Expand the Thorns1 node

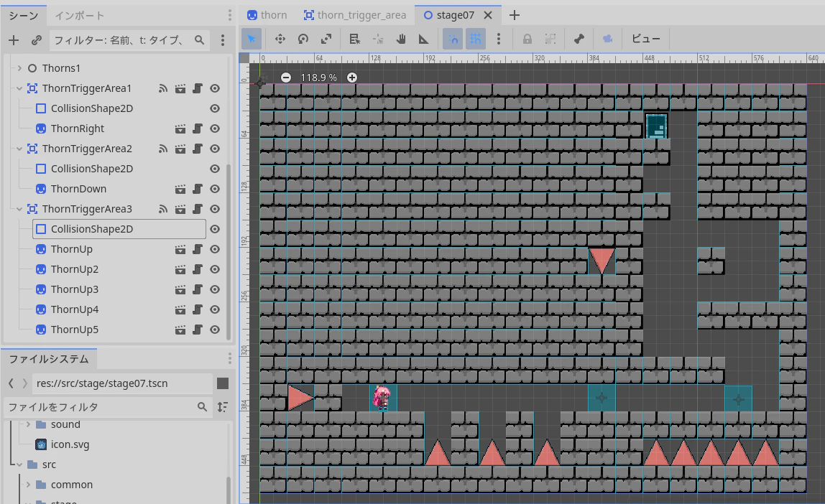point(19,68)
